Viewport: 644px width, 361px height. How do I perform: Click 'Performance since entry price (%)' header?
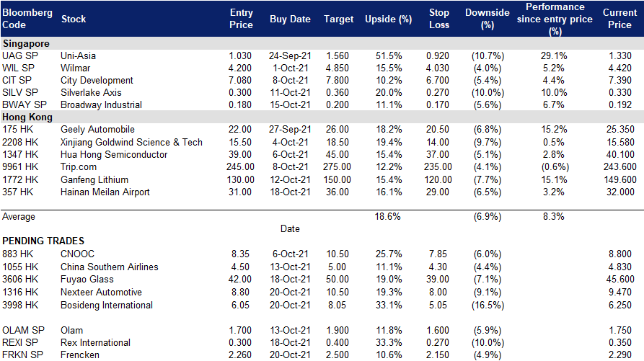tap(555, 19)
